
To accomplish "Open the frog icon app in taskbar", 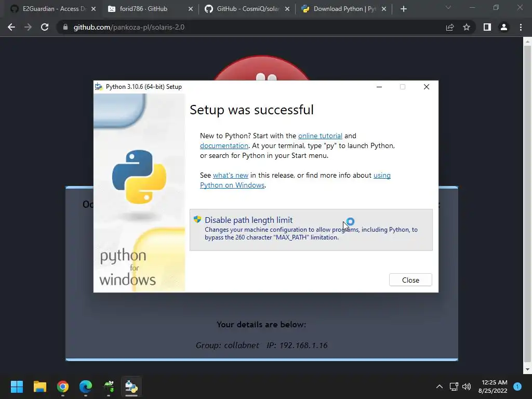I will tap(109, 387).
